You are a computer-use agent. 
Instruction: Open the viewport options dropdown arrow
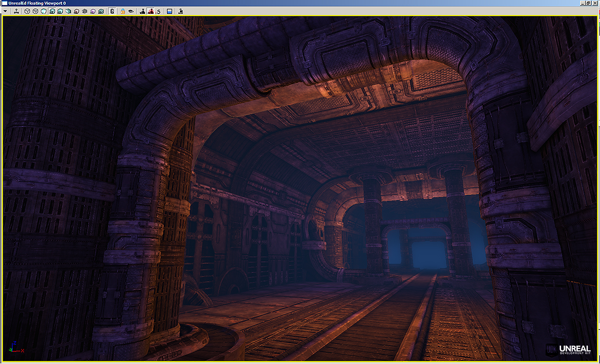coord(6,11)
